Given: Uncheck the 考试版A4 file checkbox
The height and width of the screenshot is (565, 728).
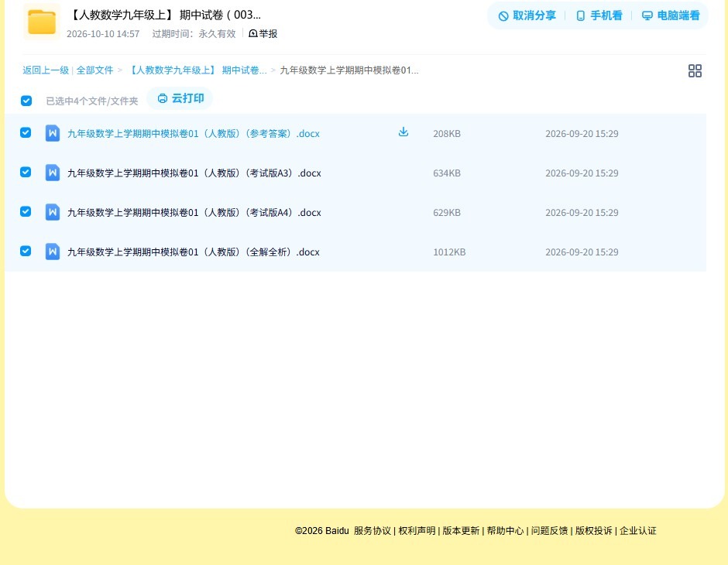Looking at the screenshot, I should click(x=26, y=211).
